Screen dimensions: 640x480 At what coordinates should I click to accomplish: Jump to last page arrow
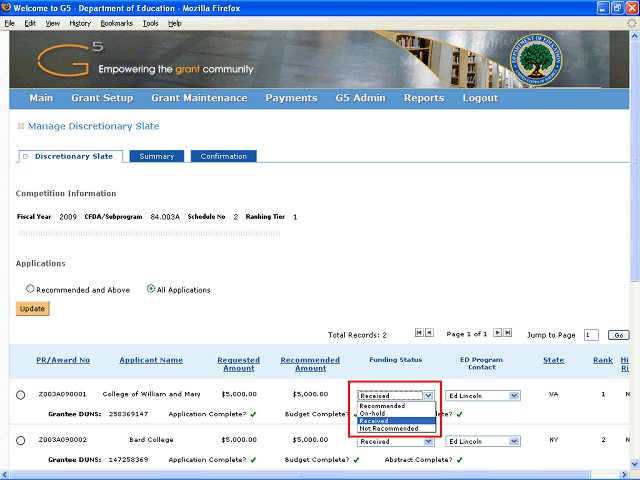pyautogui.click(x=508, y=333)
